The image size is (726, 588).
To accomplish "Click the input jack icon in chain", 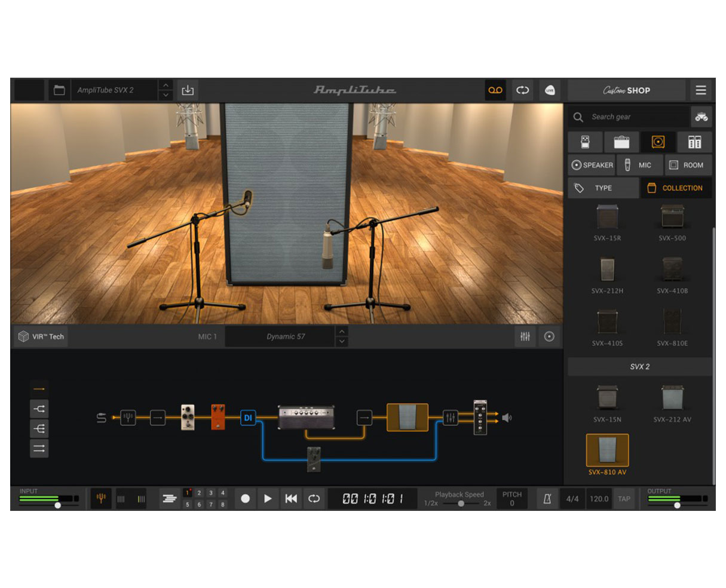I will tap(102, 418).
